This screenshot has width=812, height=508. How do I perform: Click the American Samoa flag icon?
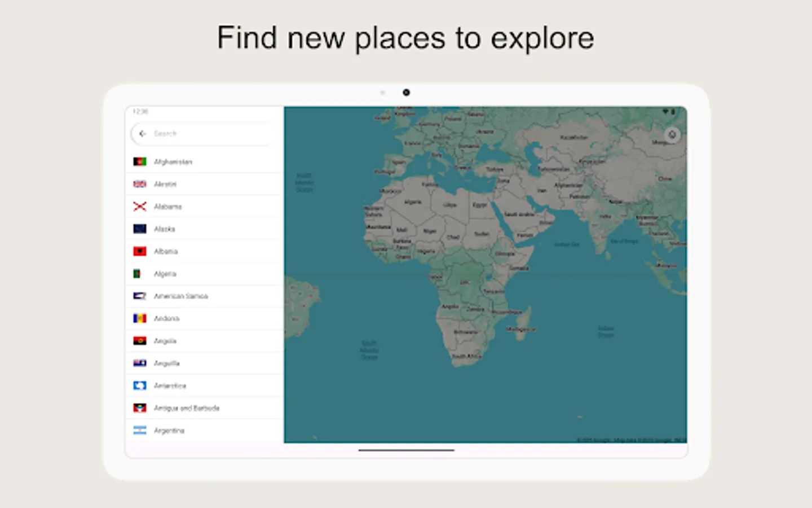[x=139, y=296]
